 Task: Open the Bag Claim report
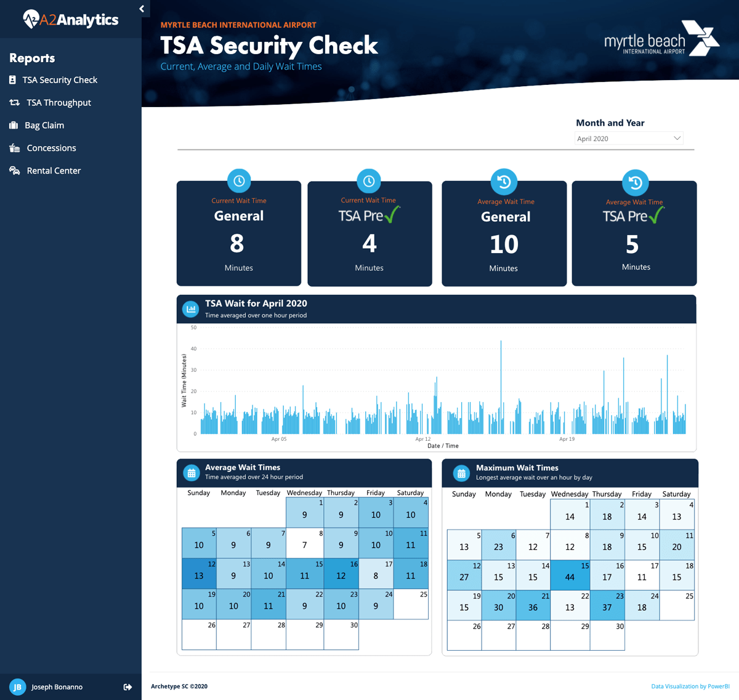coord(44,126)
